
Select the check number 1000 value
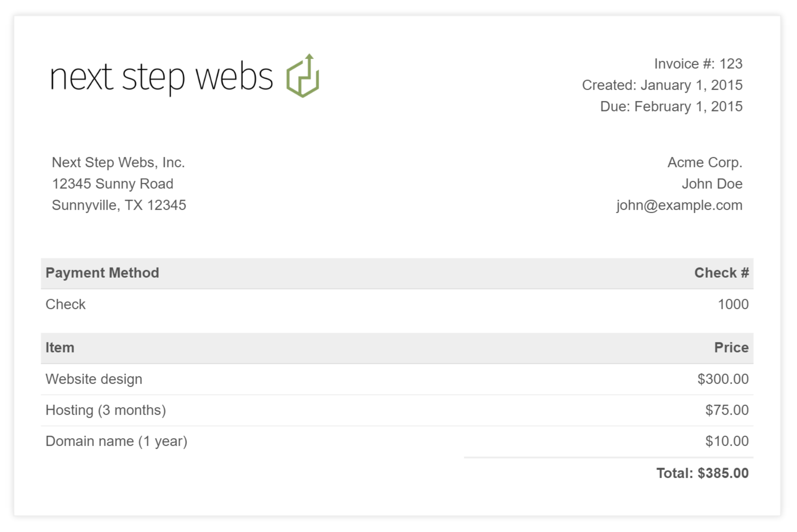[x=733, y=304]
